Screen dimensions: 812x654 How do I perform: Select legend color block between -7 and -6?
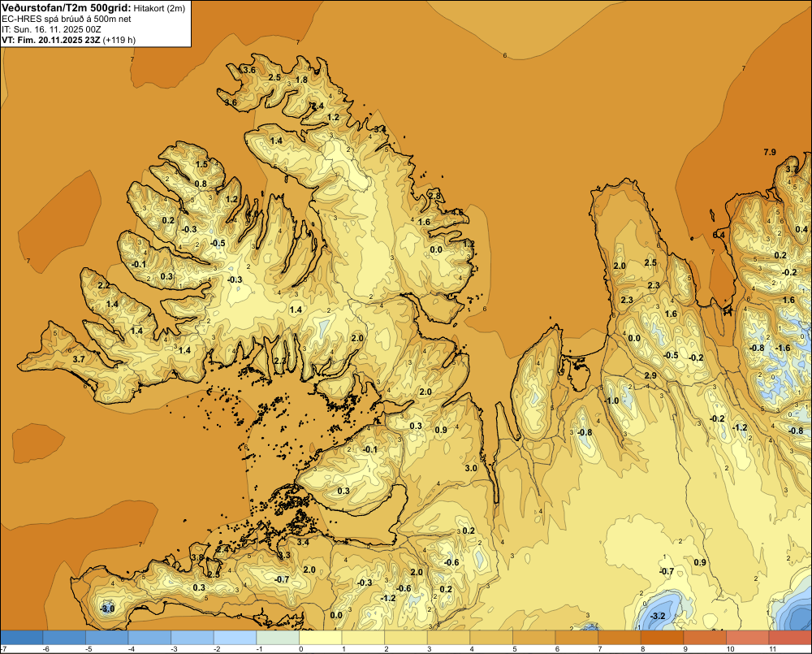click(22, 637)
